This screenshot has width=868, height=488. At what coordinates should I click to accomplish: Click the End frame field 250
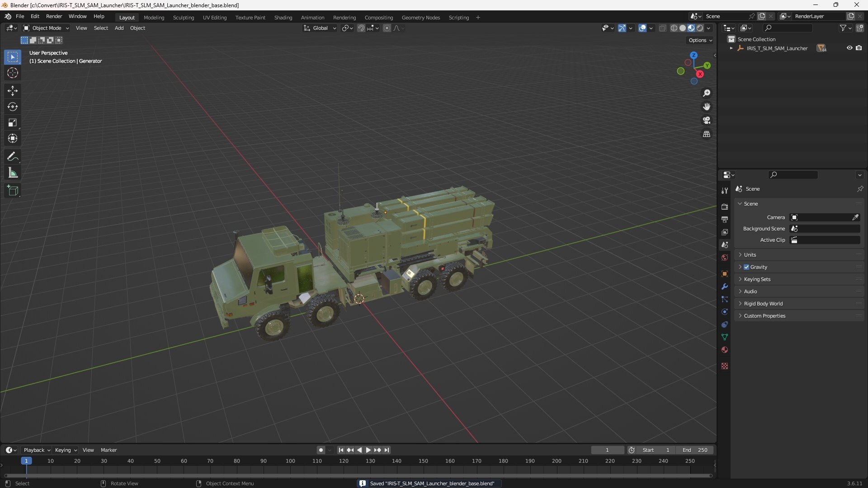[x=695, y=450]
